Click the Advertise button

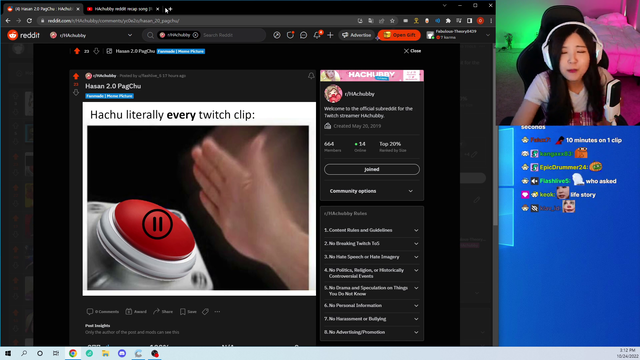pyautogui.click(x=357, y=35)
